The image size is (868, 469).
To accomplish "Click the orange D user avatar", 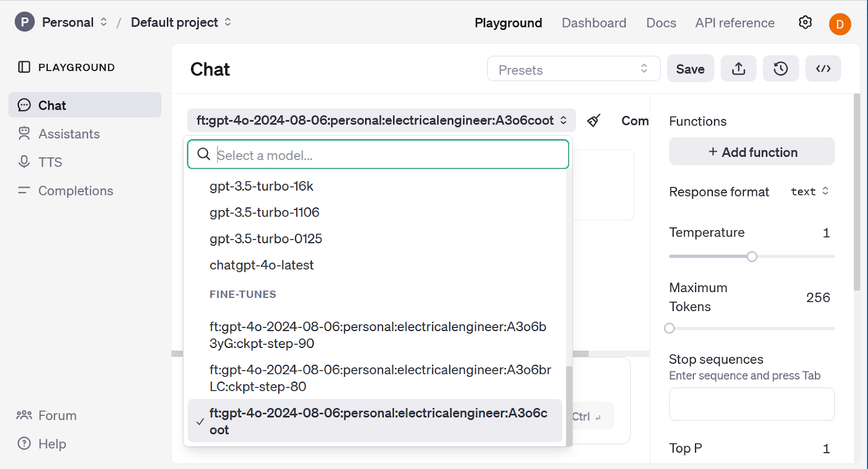I will pos(839,24).
